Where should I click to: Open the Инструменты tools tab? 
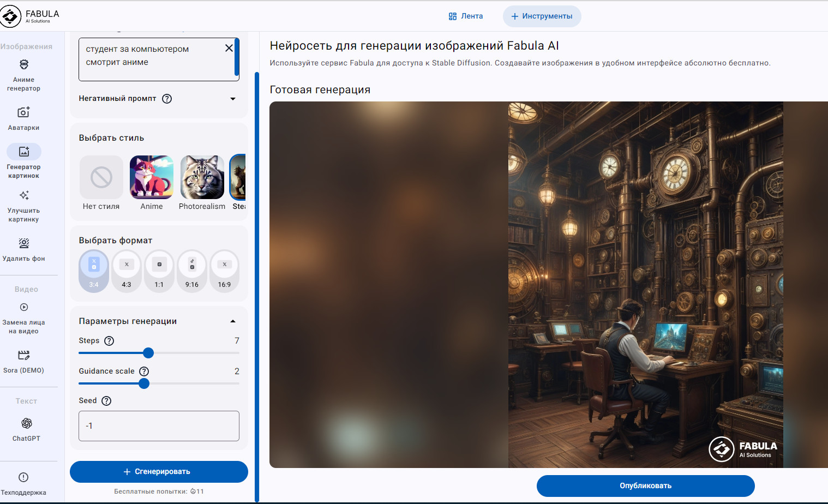pos(542,16)
